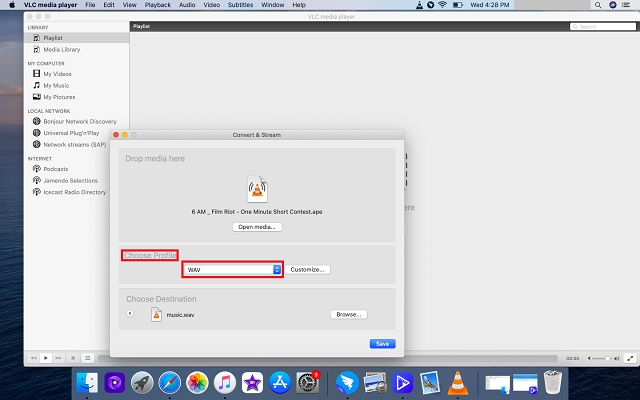Toggle fullscreen with the expand arrows button
This screenshot has width=640, height=400.
(x=630, y=358)
